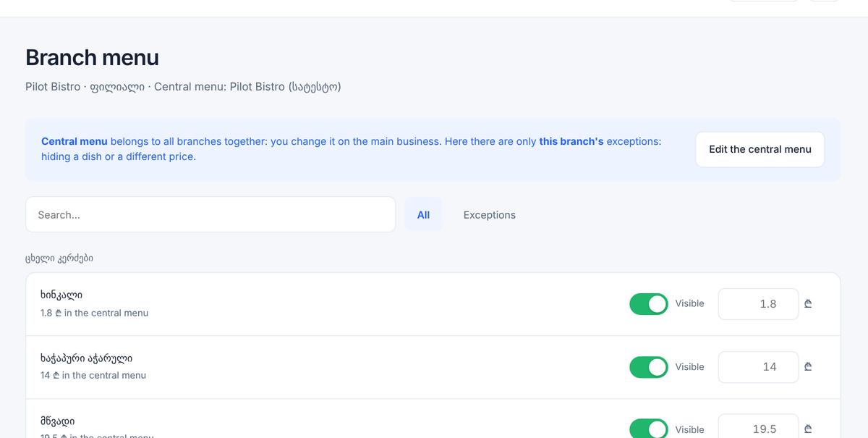Switch to the Exceptions tab
The image size is (868, 438).
pos(489,214)
